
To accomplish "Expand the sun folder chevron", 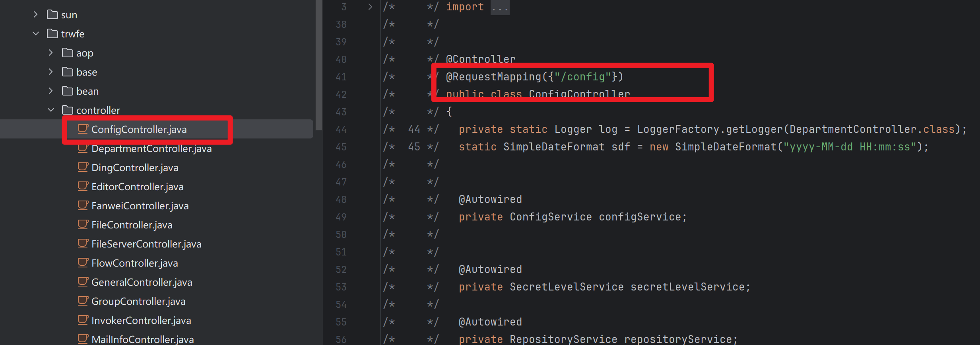I will click(35, 15).
